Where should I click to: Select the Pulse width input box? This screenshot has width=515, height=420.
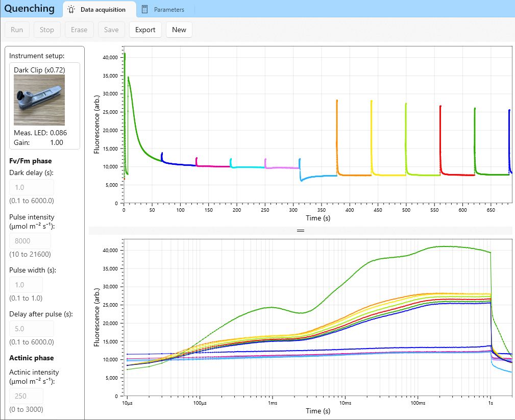[26, 285]
